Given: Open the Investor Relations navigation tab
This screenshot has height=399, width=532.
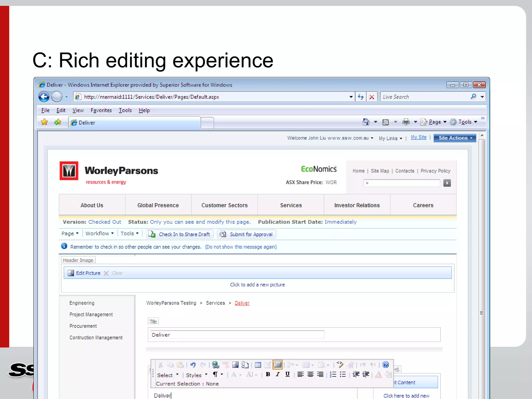Looking at the screenshot, I should coord(357,205).
